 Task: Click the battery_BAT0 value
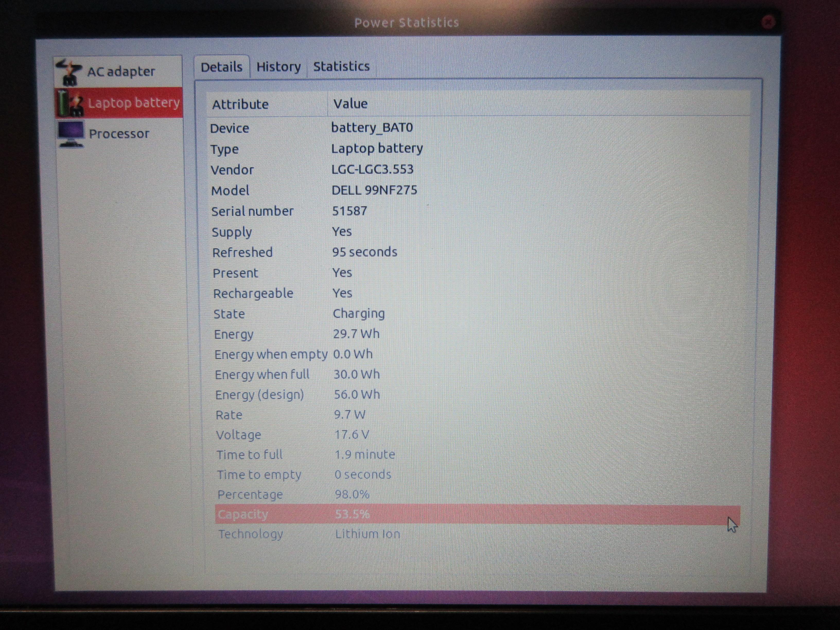[372, 128]
